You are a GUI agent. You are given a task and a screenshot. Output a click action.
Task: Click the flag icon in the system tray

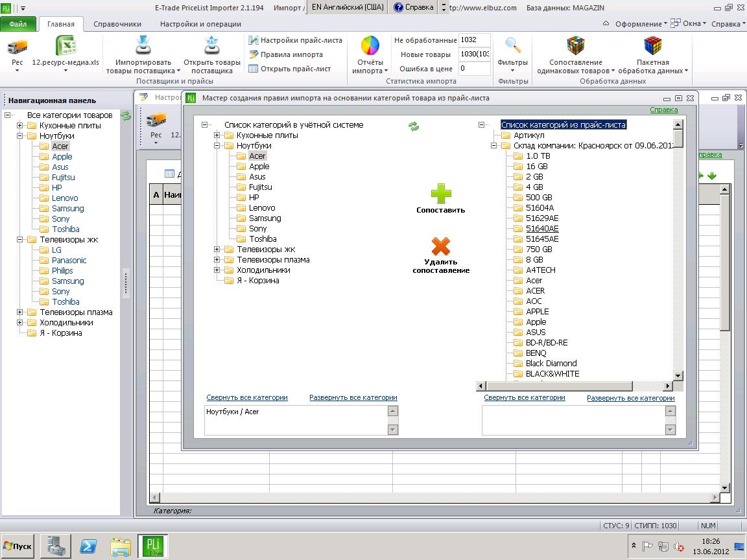pyautogui.click(x=647, y=546)
